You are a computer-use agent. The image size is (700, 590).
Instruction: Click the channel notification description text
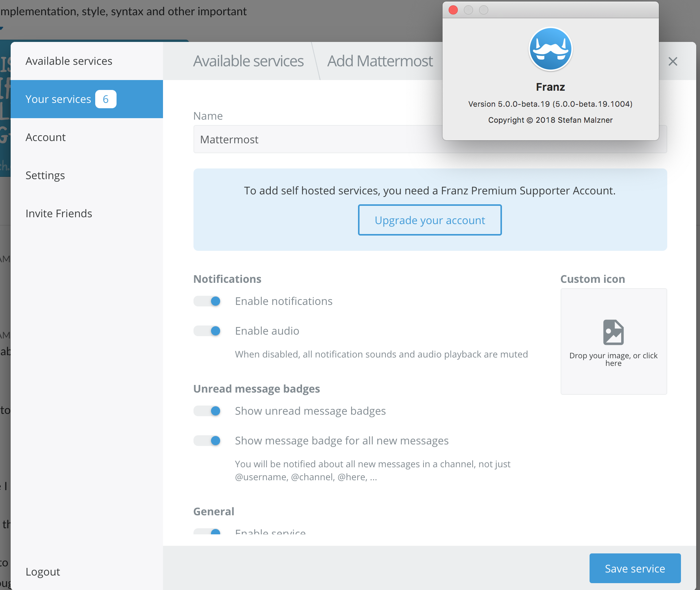coord(372,470)
